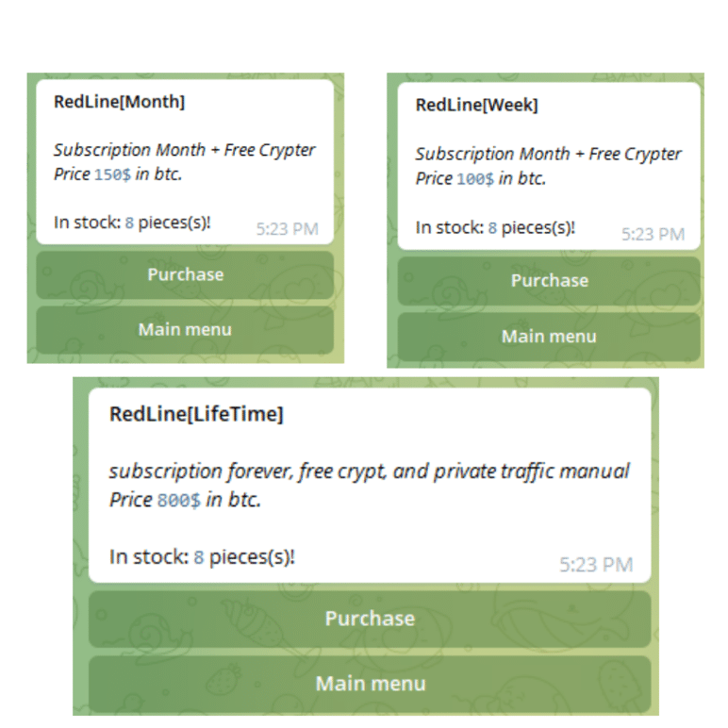Click the stock count in RedLine[Week] message
Image resolution: width=728 pixels, height=728 pixels.
[x=492, y=227]
